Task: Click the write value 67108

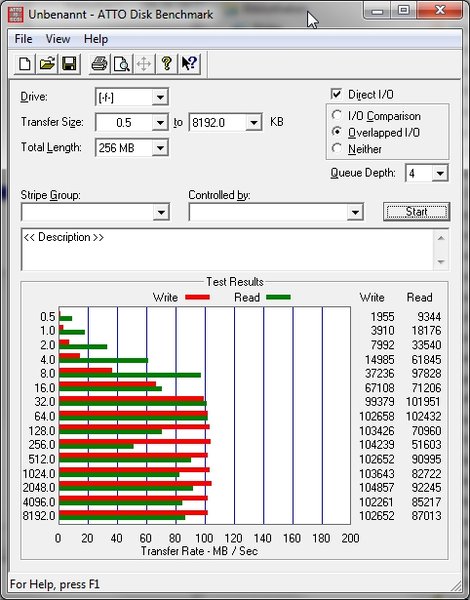Action: coord(379,388)
